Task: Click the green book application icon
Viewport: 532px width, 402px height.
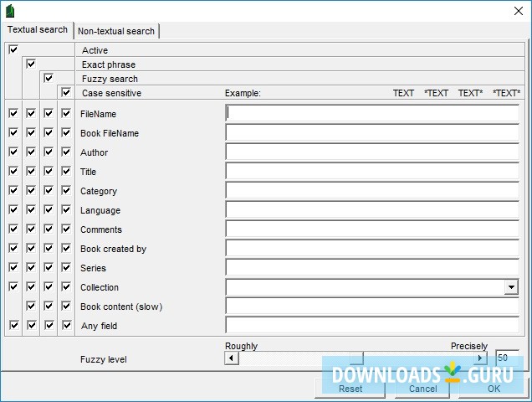Action: point(10,11)
